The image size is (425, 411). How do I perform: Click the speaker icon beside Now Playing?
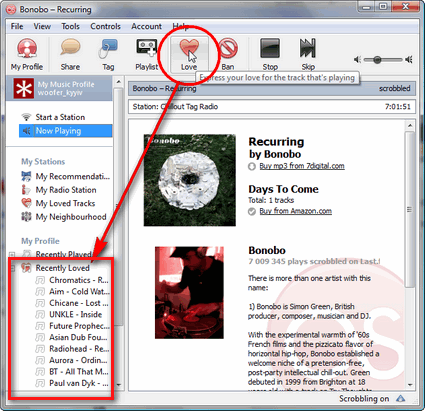pos(27,131)
